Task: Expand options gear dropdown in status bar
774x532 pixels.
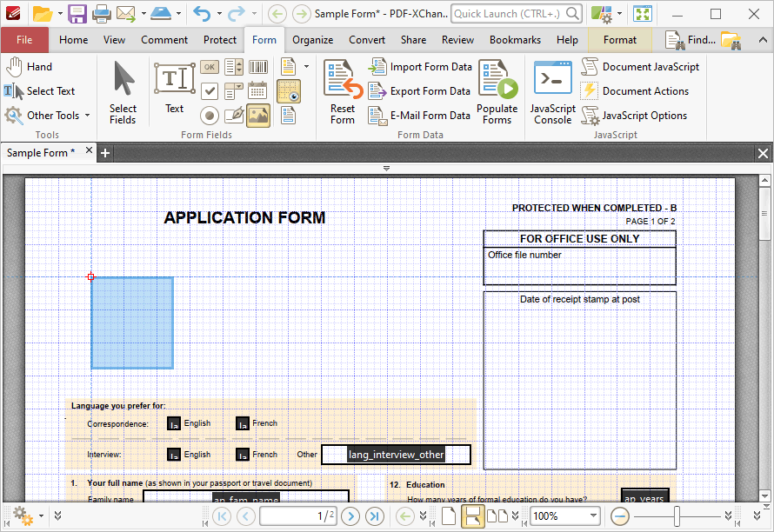Action: click(42, 516)
